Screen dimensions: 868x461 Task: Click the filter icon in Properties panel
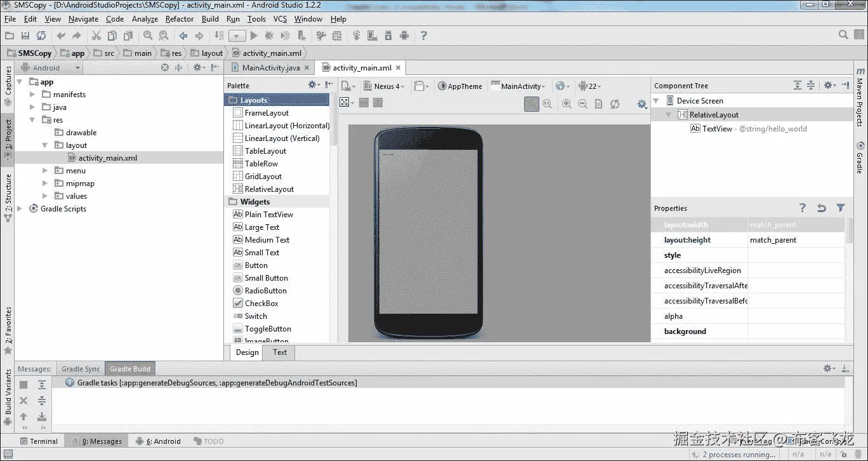click(x=840, y=208)
